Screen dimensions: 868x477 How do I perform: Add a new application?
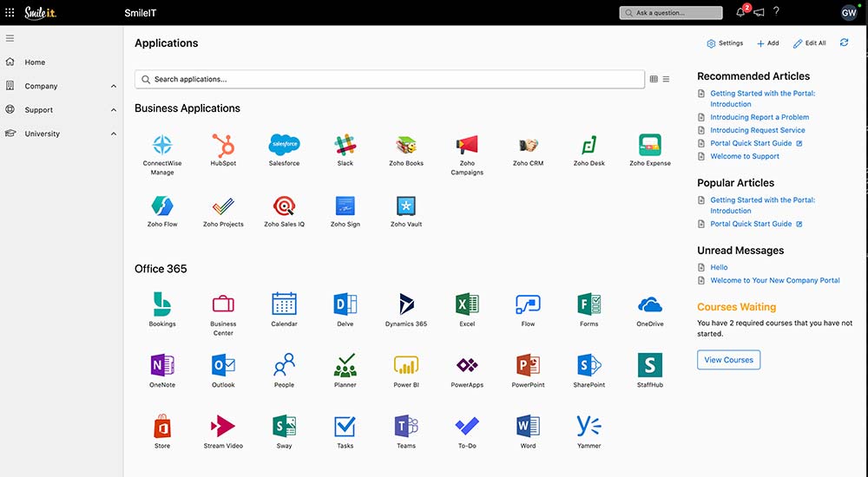[x=768, y=43]
